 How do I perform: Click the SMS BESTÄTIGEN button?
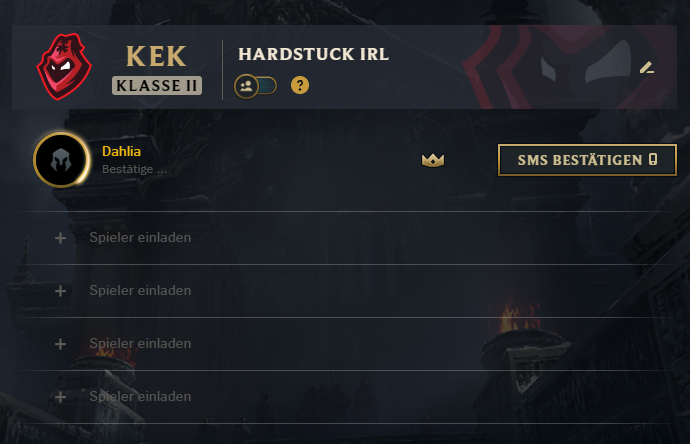[587, 160]
